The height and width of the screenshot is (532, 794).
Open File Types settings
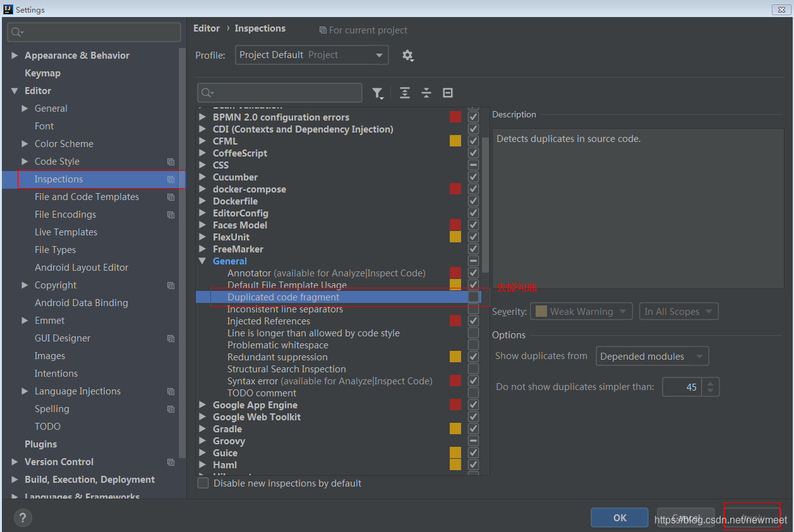point(55,250)
